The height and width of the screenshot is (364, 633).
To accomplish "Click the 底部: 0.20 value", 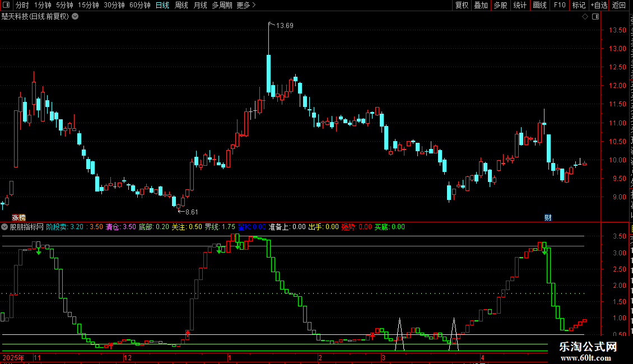I will tap(154, 227).
